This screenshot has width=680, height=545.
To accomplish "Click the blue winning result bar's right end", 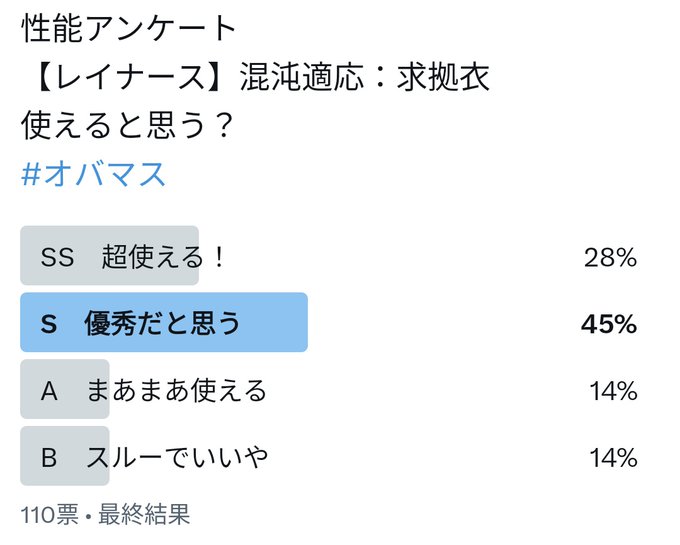I will [x=299, y=322].
